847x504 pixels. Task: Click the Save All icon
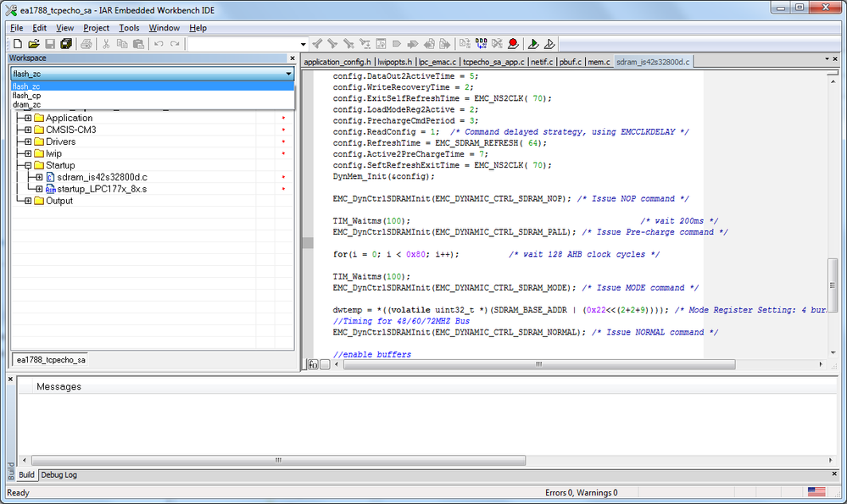(x=66, y=44)
